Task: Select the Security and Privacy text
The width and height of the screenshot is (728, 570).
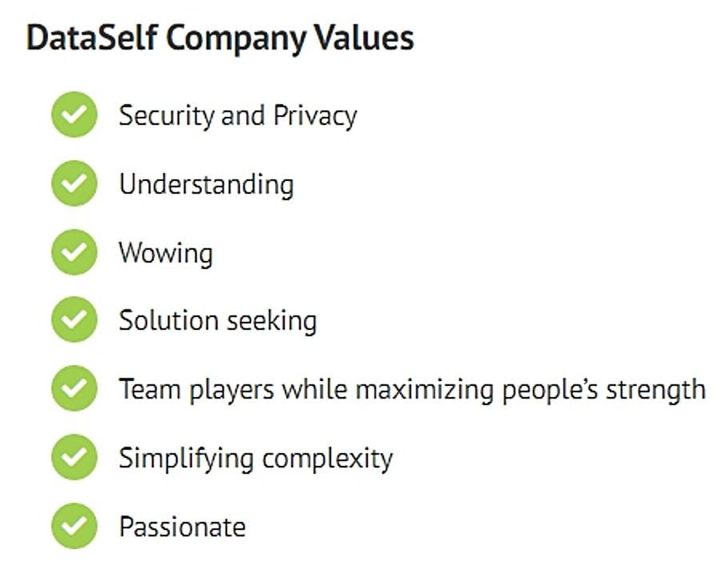Action: point(238,116)
